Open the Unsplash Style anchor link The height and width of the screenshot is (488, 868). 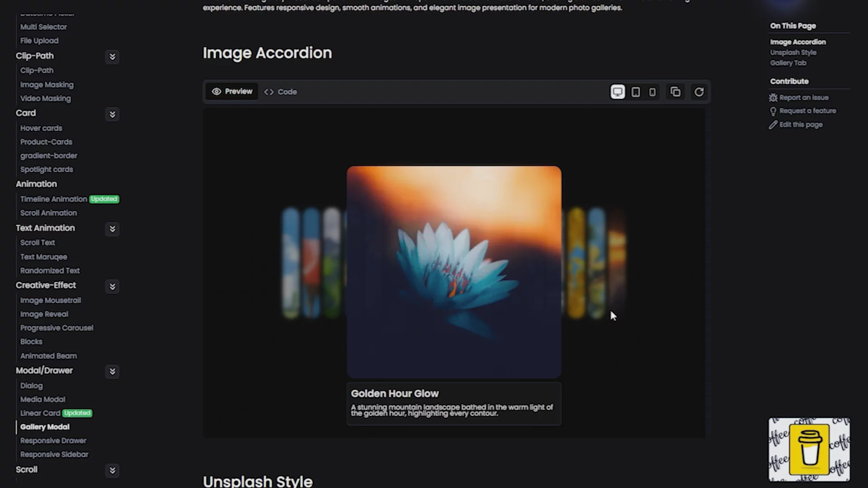[793, 52]
